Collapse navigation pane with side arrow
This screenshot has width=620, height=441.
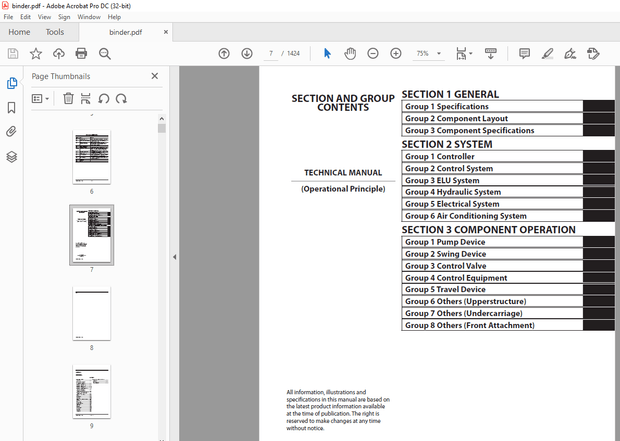click(x=175, y=257)
